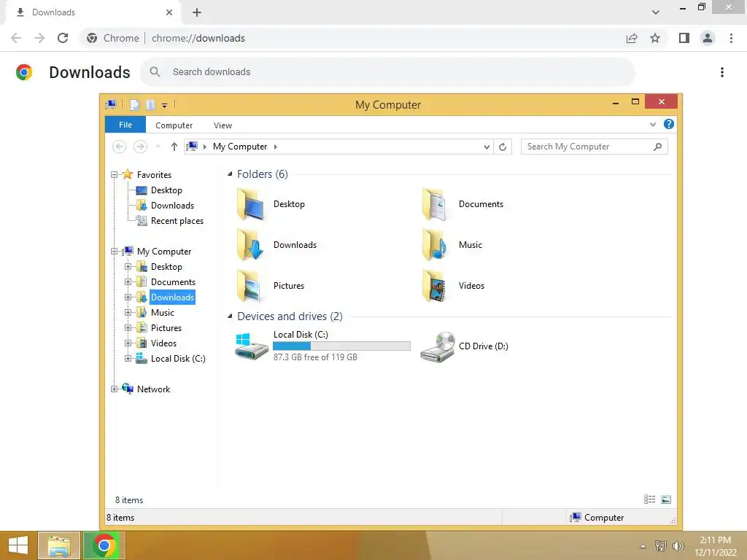Reload the Chrome downloads page
Screen dimensions: 747x560
[x=63, y=38]
